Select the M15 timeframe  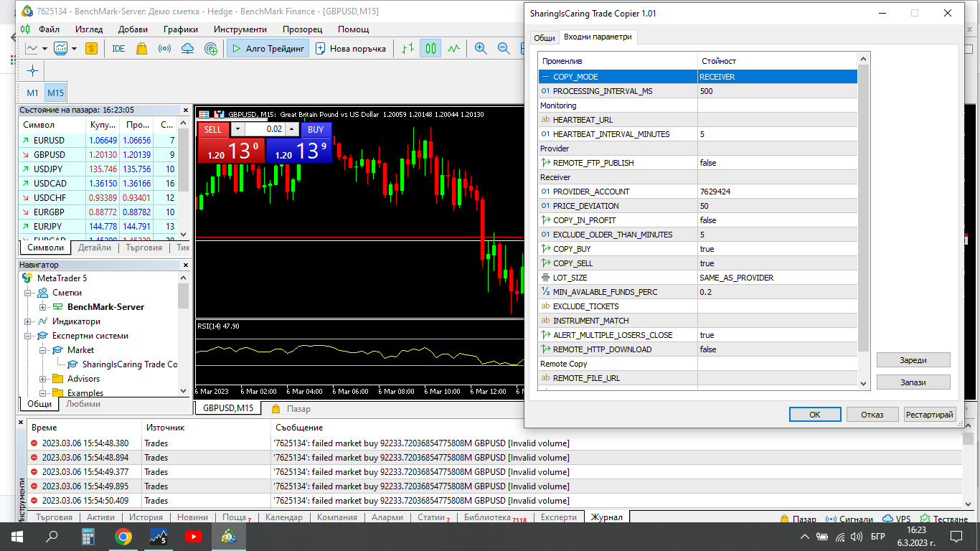coord(55,93)
